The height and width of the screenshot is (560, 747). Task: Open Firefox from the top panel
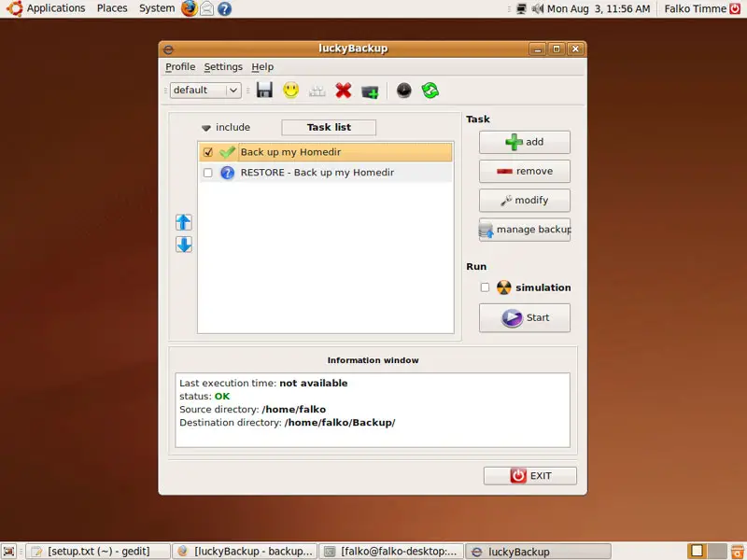click(x=190, y=8)
